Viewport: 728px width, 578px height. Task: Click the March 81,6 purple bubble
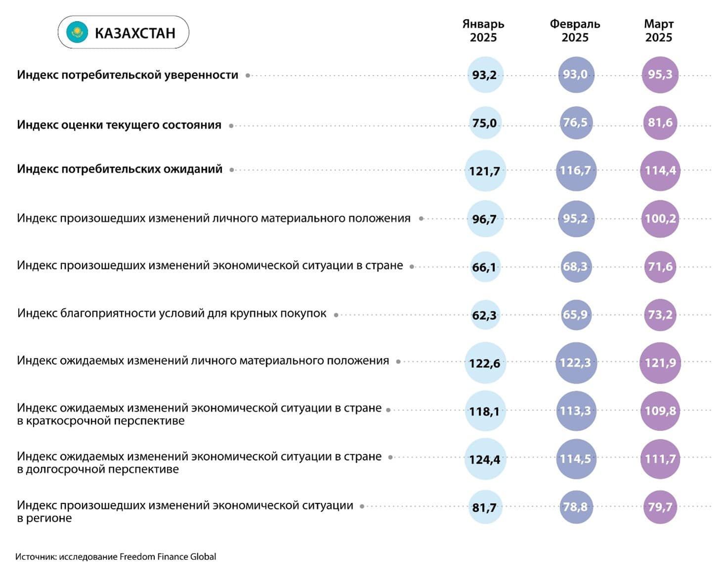(660, 123)
